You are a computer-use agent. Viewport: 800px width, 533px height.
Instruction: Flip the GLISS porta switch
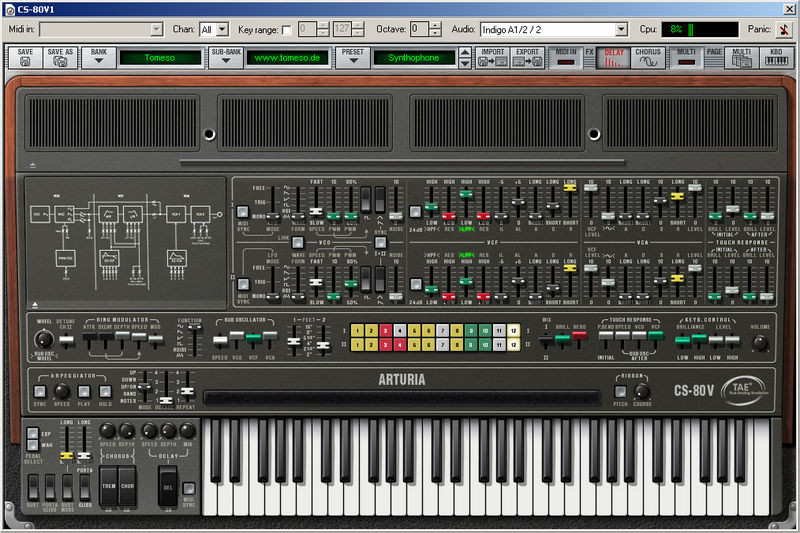coord(85,487)
